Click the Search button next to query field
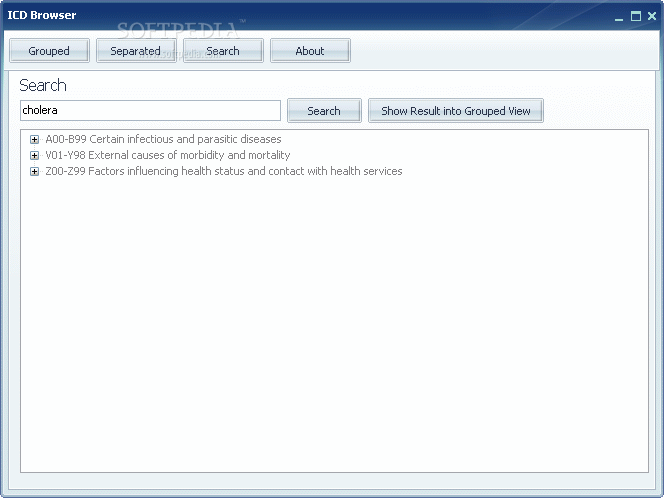664x498 pixels. [324, 111]
